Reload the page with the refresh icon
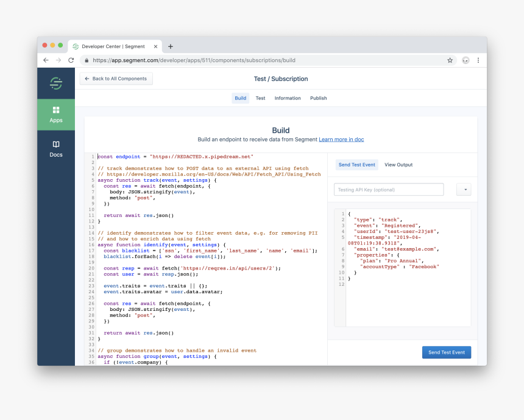This screenshot has height=420, width=524. tap(71, 60)
